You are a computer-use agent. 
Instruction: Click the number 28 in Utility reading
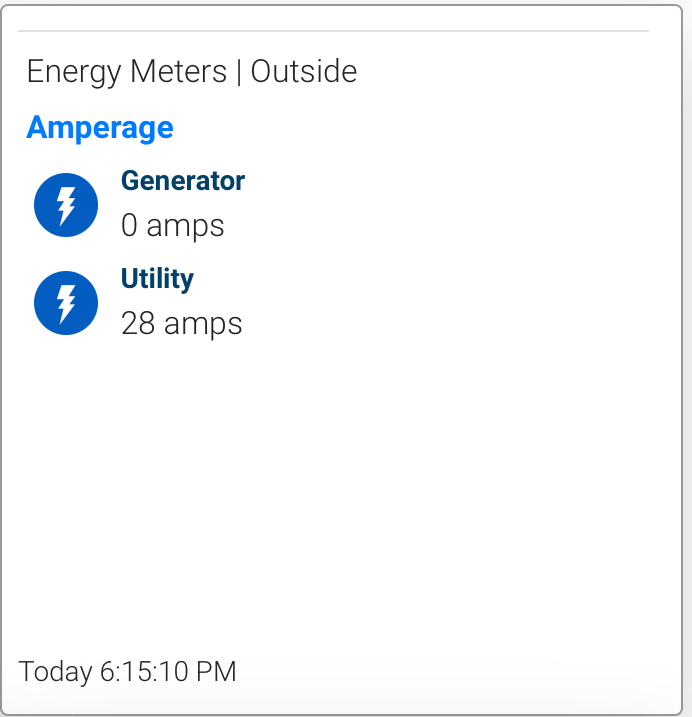click(138, 324)
